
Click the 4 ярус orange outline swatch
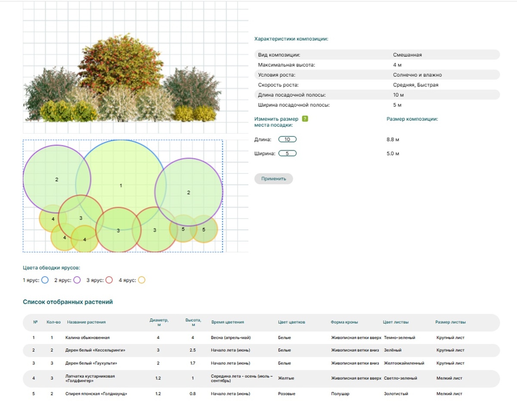(141, 280)
